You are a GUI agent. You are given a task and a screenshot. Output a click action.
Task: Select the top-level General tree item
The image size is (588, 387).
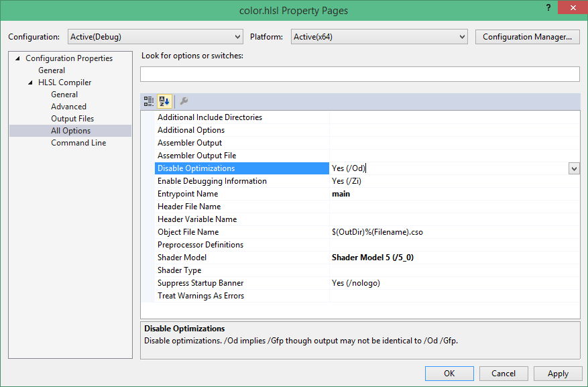[x=52, y=70]
